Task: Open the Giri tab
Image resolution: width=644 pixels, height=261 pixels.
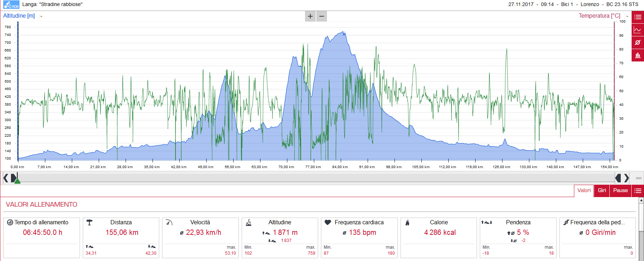Action: coord(602,191)
